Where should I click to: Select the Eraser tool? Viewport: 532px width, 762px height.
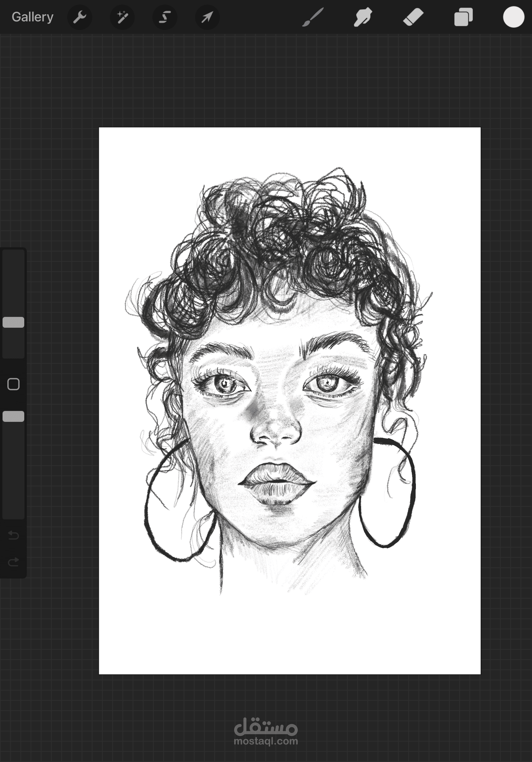tap(413, 17)
